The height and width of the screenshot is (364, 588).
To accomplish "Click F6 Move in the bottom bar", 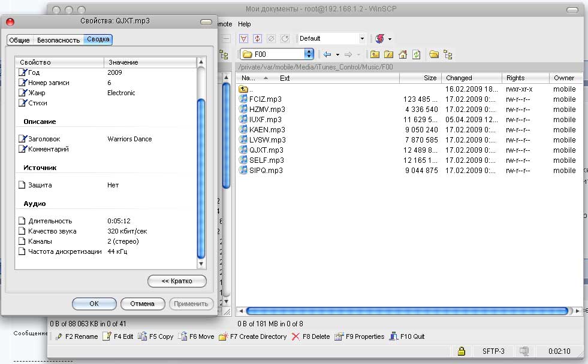I will tap(196, 336).
